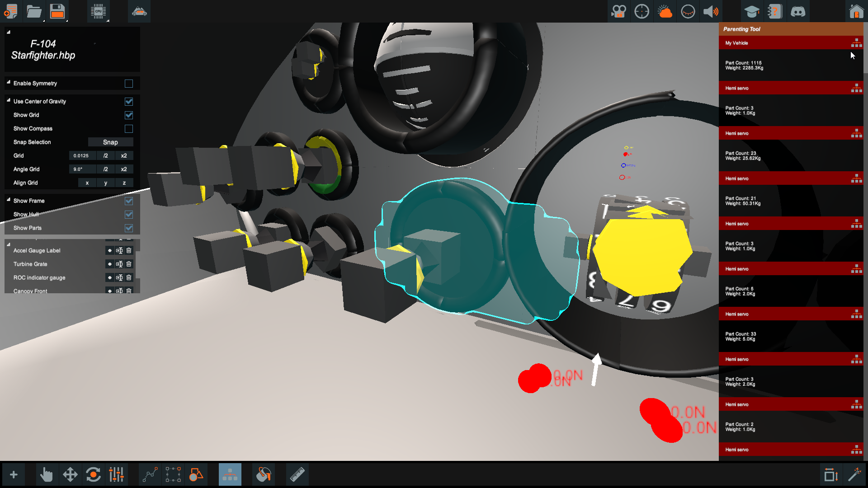Toggle the Show Compass checkbox
The height and width of the screenshot is (488, 868).
pyautogui.click(x=129, y=129)
